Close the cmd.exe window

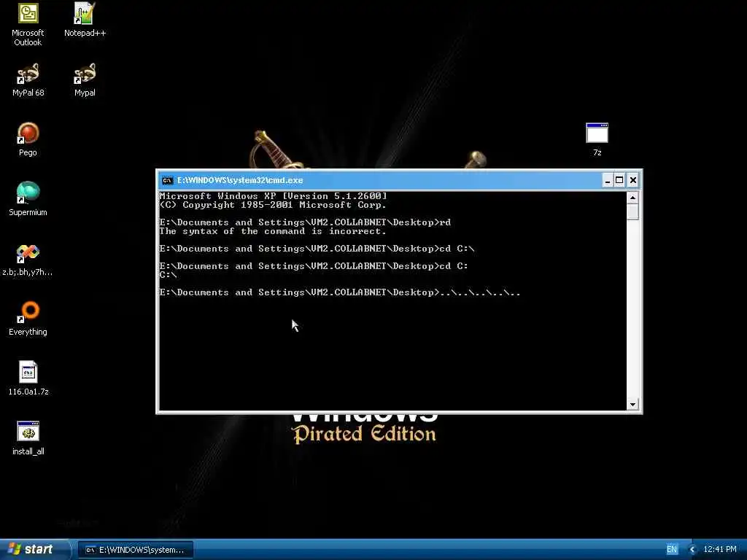pyautogui.click(x=632, y=181)
